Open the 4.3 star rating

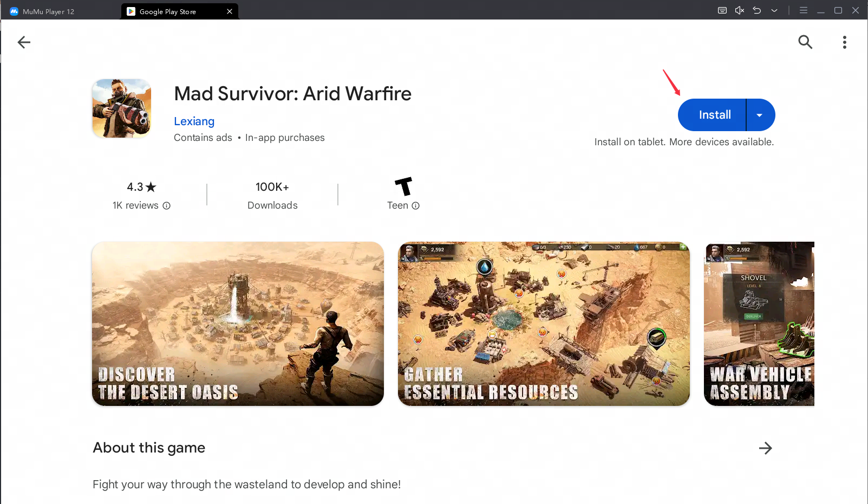141,187
